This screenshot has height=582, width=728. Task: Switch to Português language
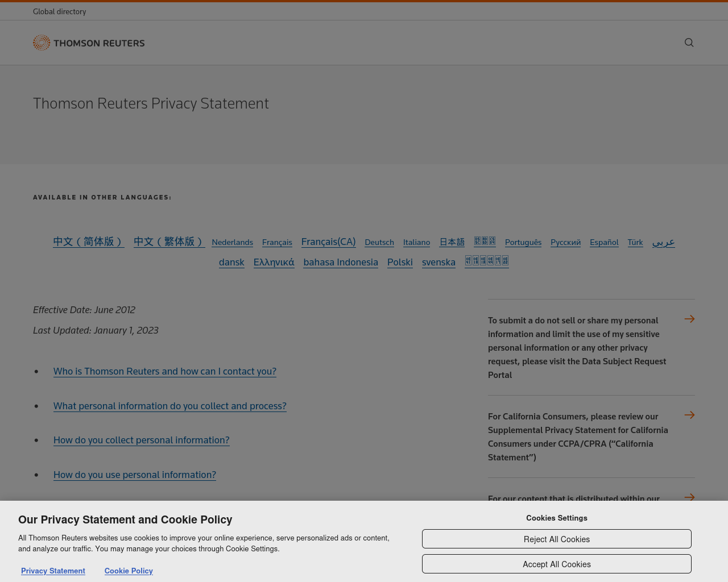[x=523, y=242]
